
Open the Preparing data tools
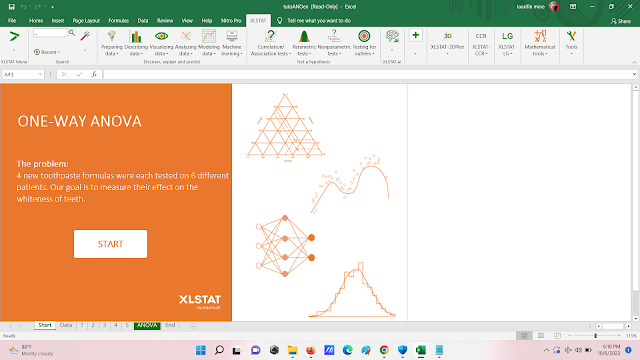pos(111,43)
